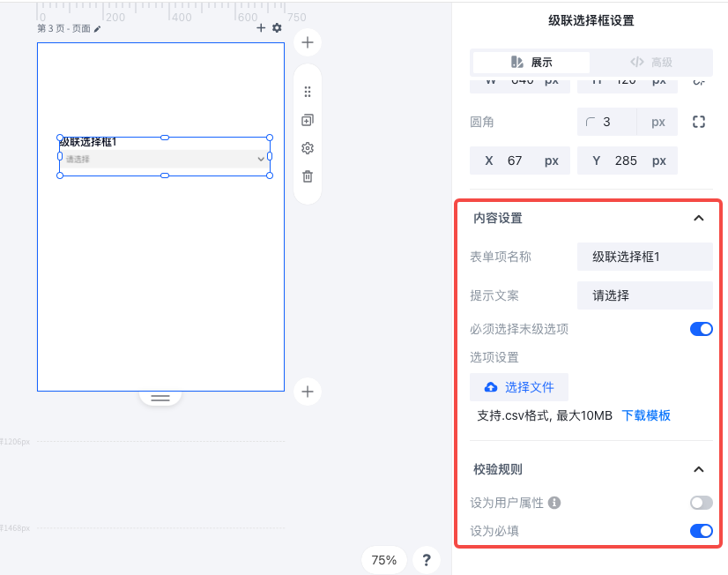This screenshot has height=575, width=728.
Task: Click the X position field
Action: [x=520, y=161]
